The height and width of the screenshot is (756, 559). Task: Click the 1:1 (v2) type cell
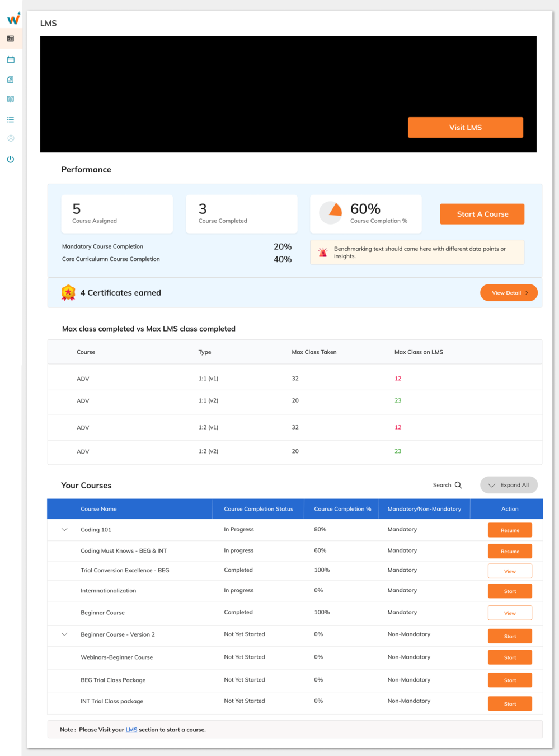pos(208,400)
